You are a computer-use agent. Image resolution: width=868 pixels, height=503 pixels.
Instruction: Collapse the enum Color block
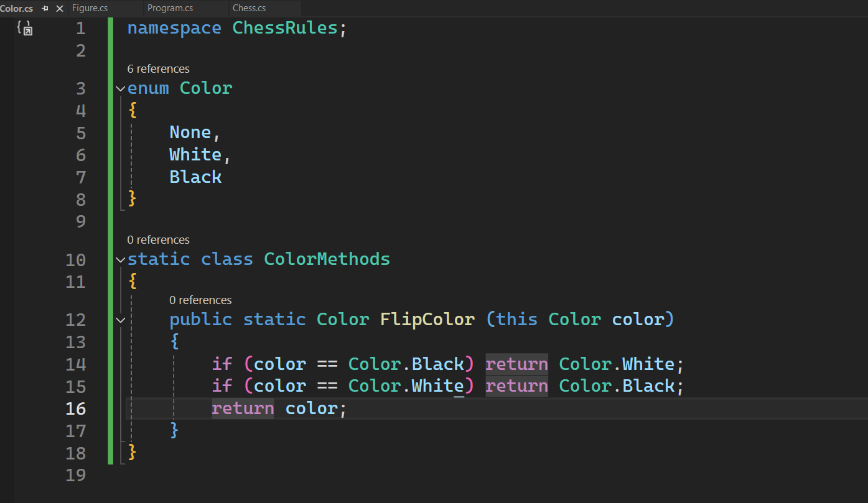[120, 89]
